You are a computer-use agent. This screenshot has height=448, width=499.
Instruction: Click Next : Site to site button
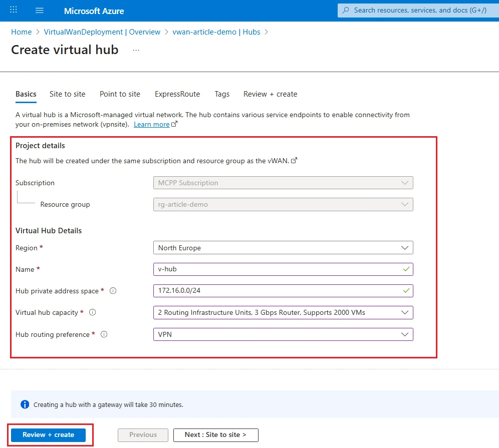coord(216,434)
